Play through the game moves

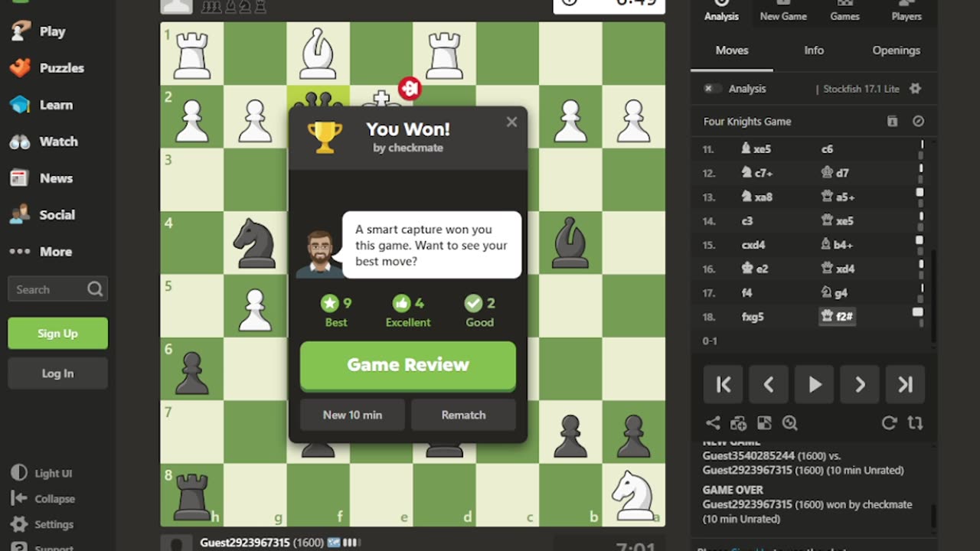click(x=814, y=384)
